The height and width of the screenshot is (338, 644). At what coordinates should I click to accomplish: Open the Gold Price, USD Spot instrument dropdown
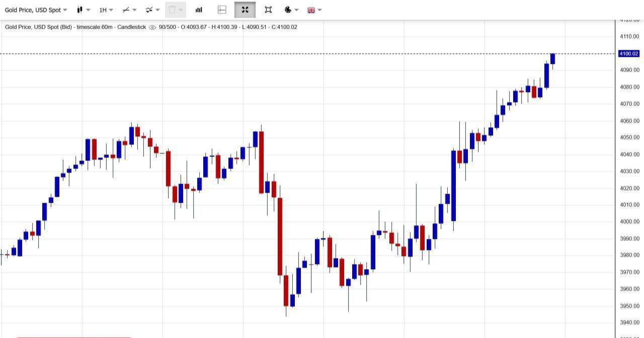65,10
